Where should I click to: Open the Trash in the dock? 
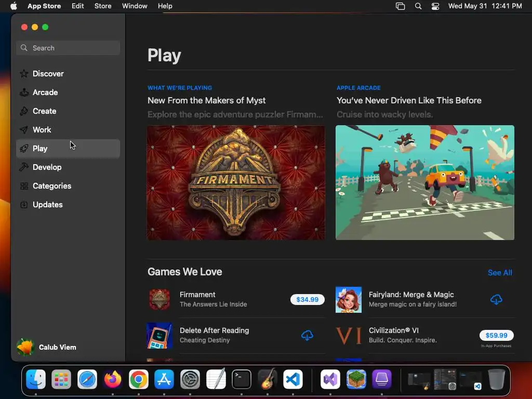pyautogui.click(x=496, y=379)
